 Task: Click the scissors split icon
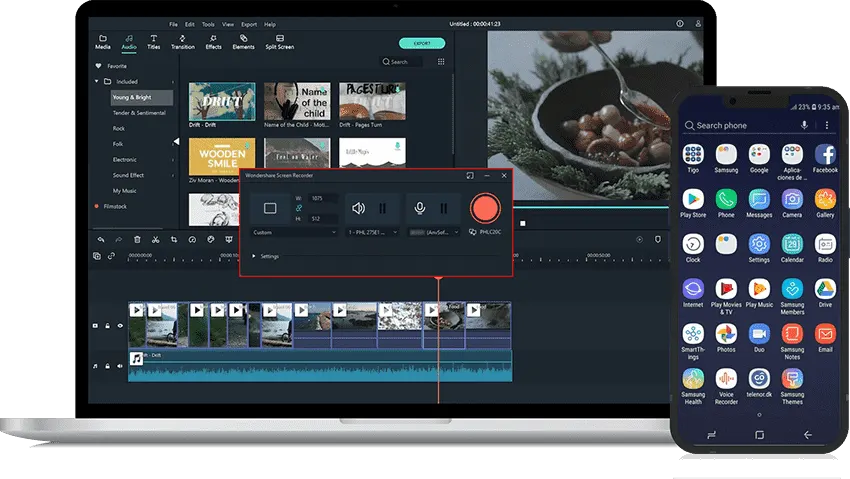[x=156, y=240]
